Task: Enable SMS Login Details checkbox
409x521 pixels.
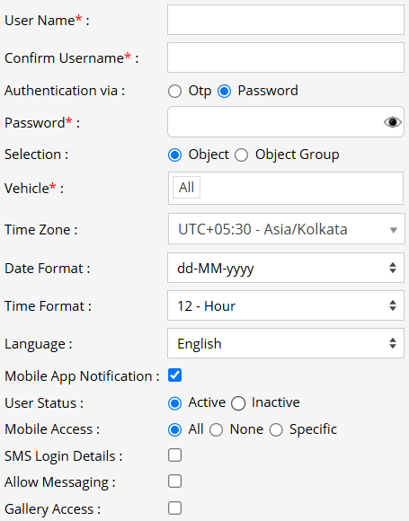Action: point(175,455)
